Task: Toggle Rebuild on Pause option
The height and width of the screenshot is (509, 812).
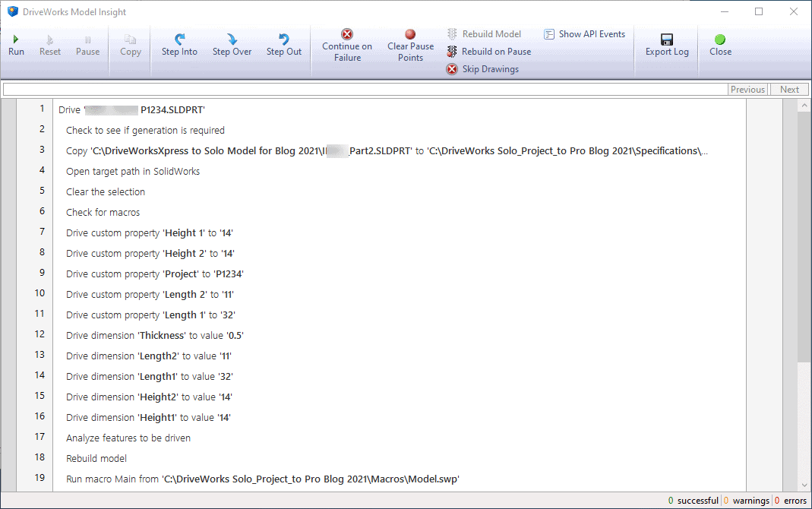Action: click(489, 52)
